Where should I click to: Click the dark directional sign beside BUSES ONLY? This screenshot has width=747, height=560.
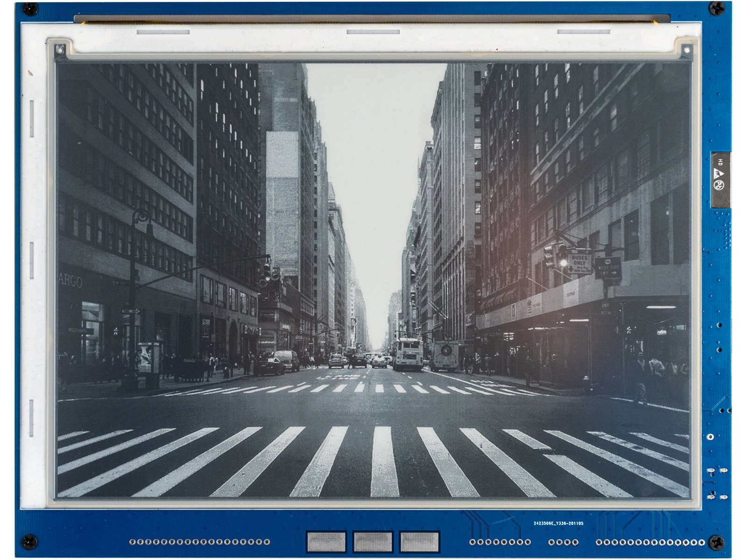(608, 268)
